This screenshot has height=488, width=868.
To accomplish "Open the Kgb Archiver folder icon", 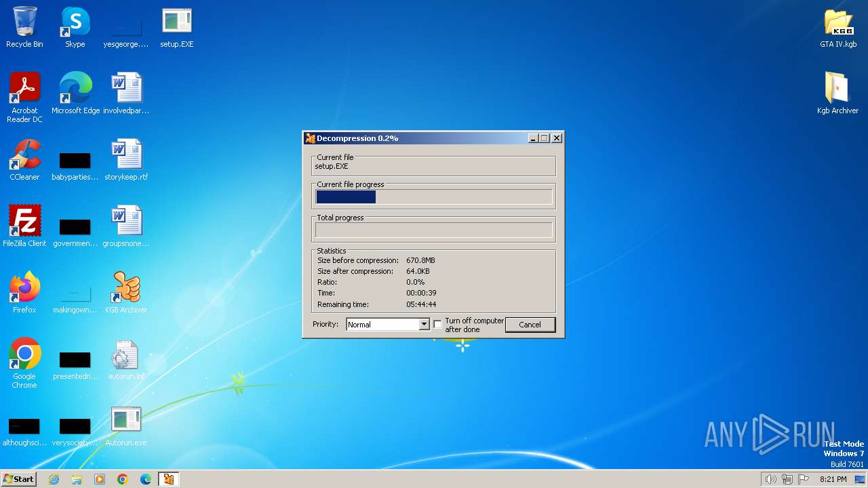I will click(838, 94).
